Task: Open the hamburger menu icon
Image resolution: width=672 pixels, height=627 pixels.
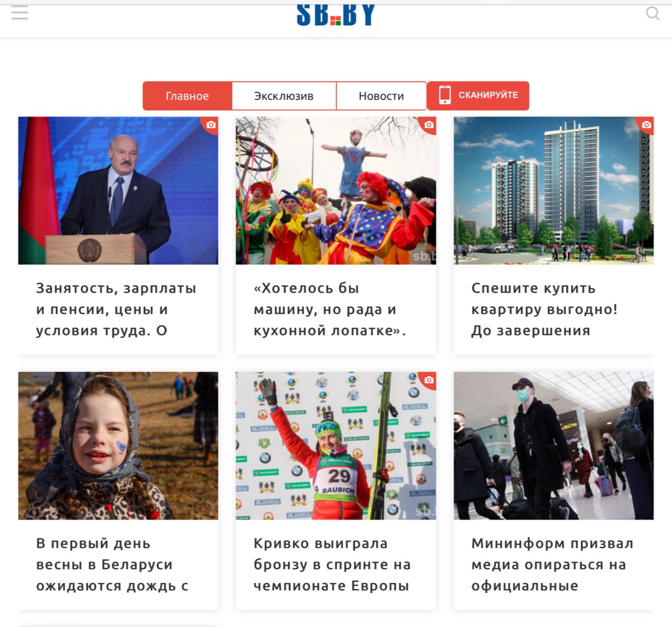Action: [19, 13]
